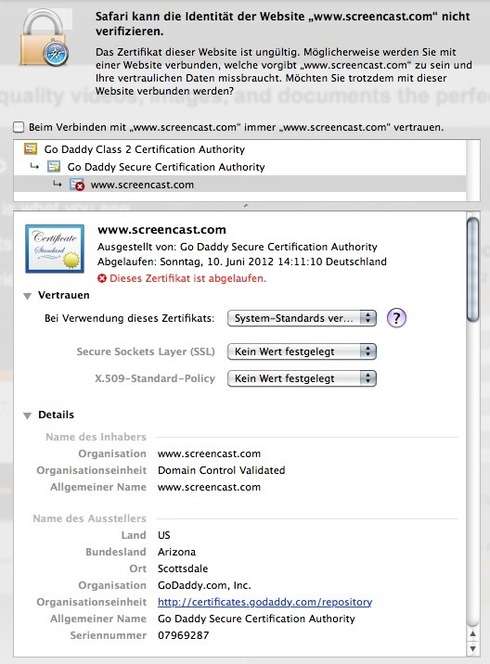490x664 pixels.
Task: Collapse the Details section triangle
Action: [x=28, y=415]
